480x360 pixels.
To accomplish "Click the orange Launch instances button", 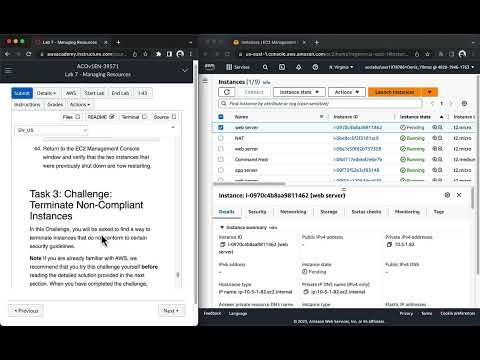I will tap(395, 92).
